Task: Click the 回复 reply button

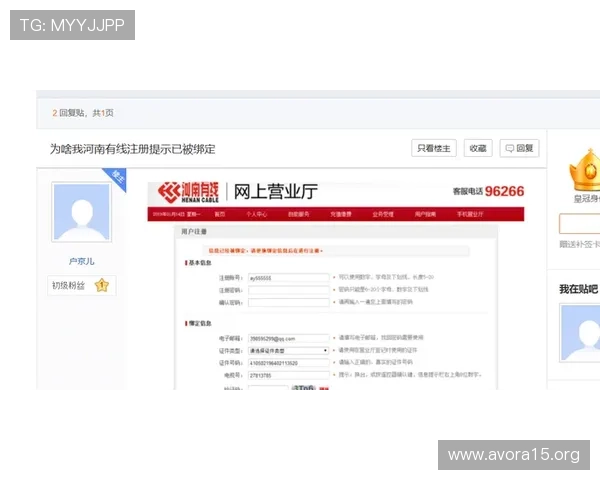Action: click(519, 148)
